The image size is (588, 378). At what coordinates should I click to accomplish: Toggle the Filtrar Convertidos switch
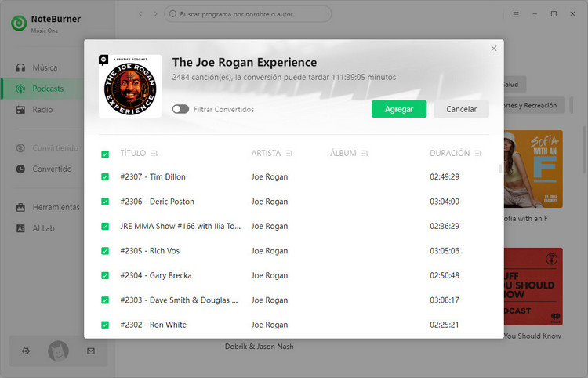coord(180,109)
